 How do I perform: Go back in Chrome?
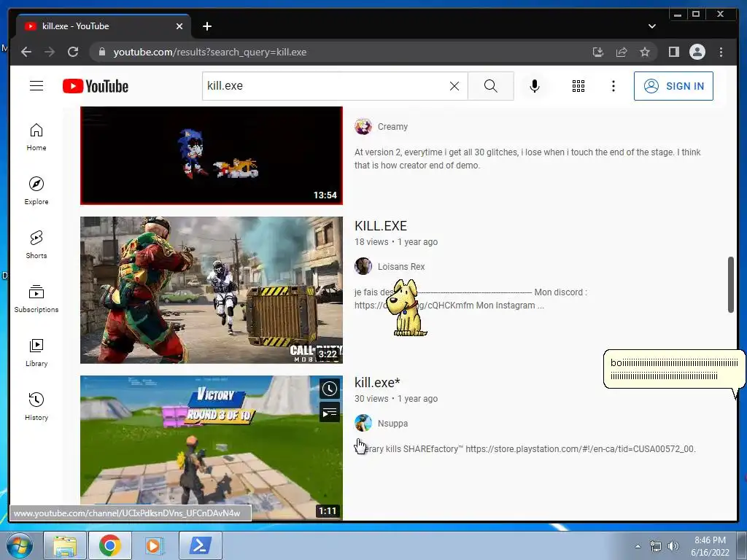[26, 52]
